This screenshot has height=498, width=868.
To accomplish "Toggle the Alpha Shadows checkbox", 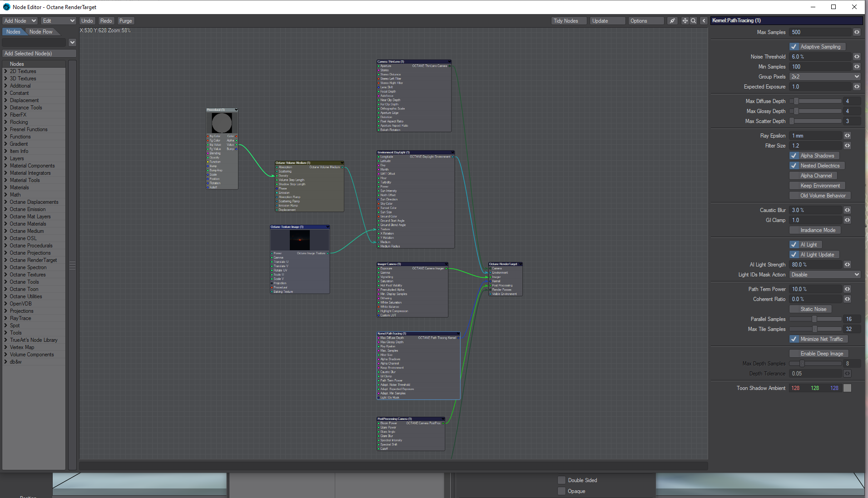I will [x=794, y=156].
